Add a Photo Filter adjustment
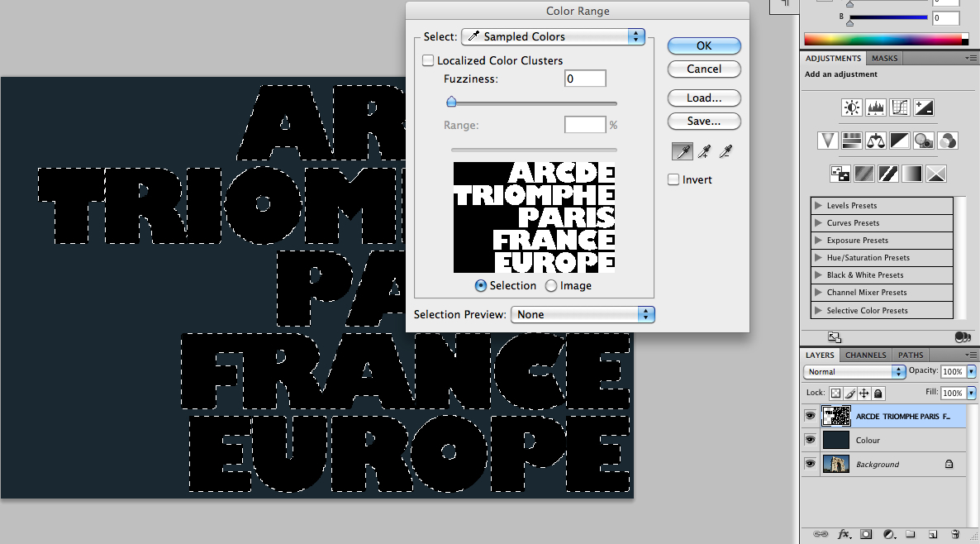The width and height of the screenshot is (980, 544). pyautogui.click(x=924, y=141)
